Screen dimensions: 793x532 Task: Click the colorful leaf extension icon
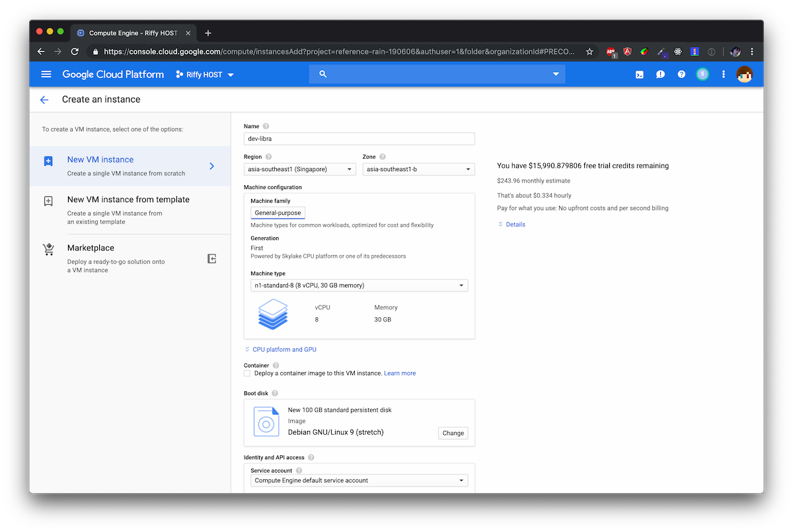pos(644,52)
